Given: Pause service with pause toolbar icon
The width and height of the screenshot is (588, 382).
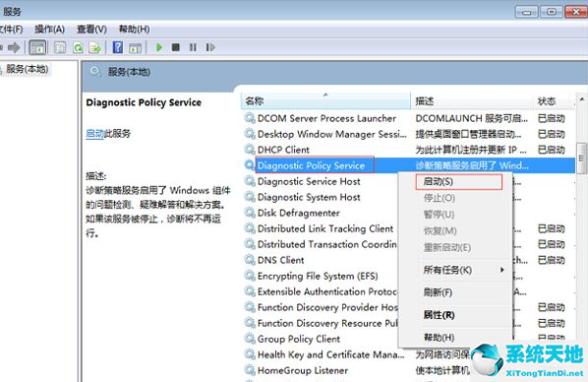Looking at the screenshot, I should click(x=193, y=47).
